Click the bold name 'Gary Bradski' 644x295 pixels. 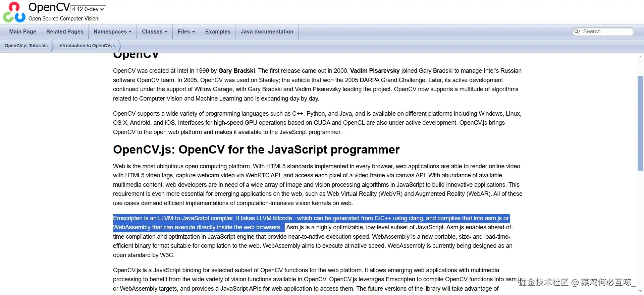pyautogui.click(x=236, y=71)
